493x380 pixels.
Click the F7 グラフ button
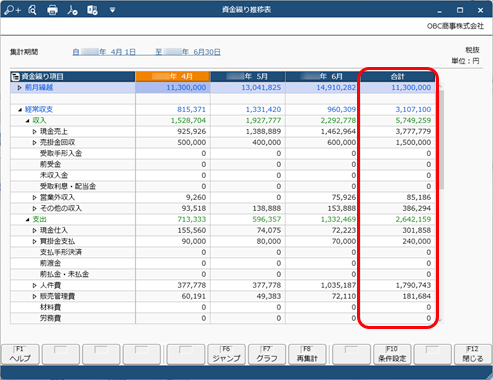(x=267, y=354)
